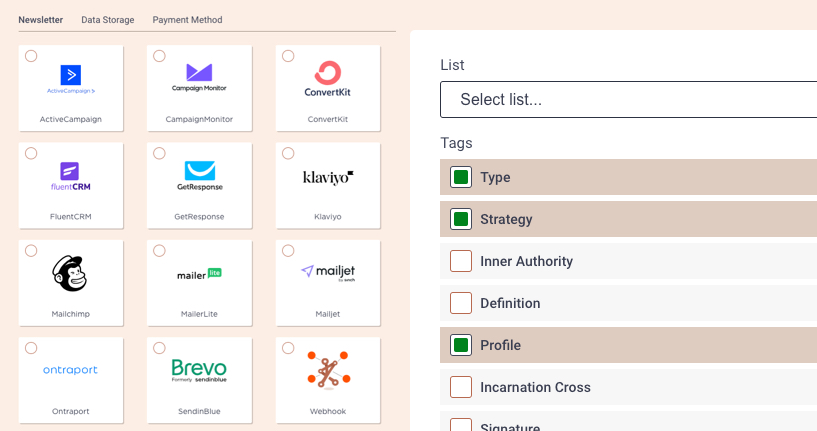Click the Ontraport card label
The image size is (817, 431).
click(71, 411)
